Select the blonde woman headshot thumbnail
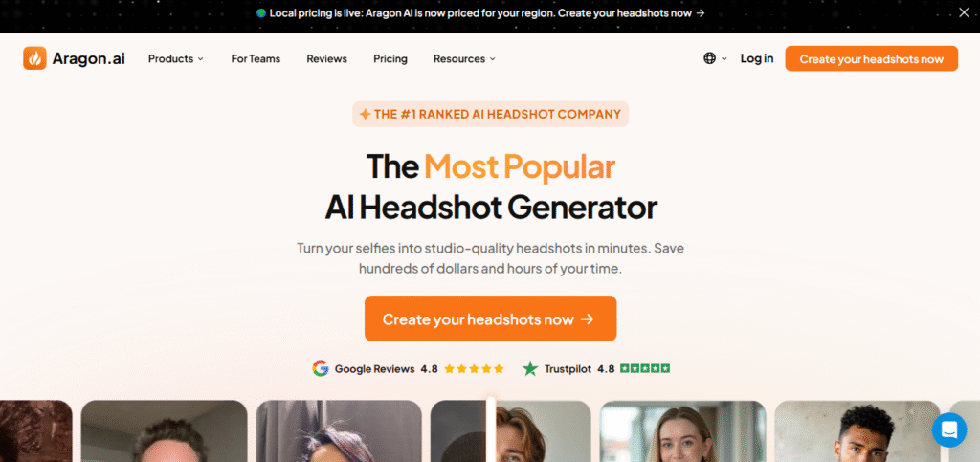 (683, 431)
